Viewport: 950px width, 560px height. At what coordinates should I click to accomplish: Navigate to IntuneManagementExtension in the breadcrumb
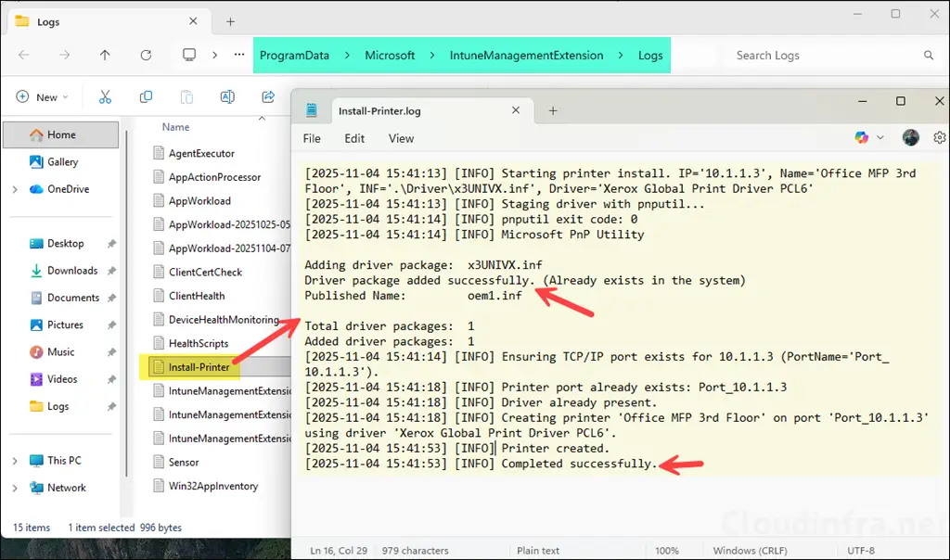click(525, 55)
